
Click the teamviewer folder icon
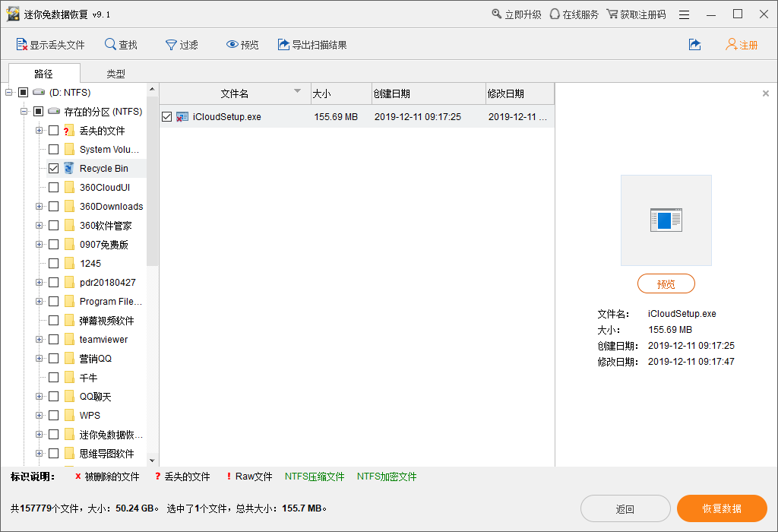tap(69, 340)
